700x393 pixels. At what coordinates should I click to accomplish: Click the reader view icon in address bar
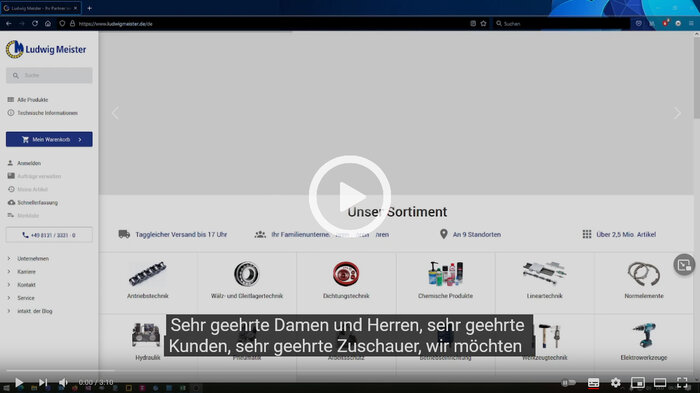473,24
